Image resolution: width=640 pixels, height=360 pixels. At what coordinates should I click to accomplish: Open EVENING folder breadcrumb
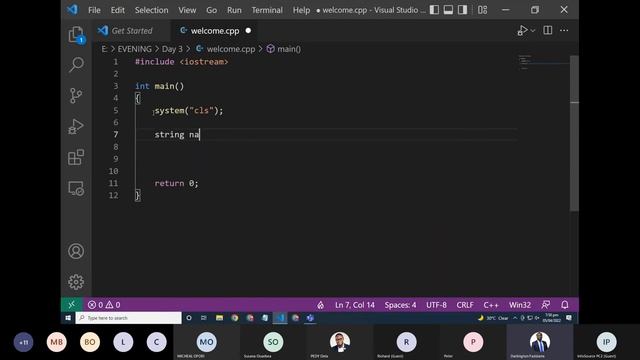click(134, 49)
